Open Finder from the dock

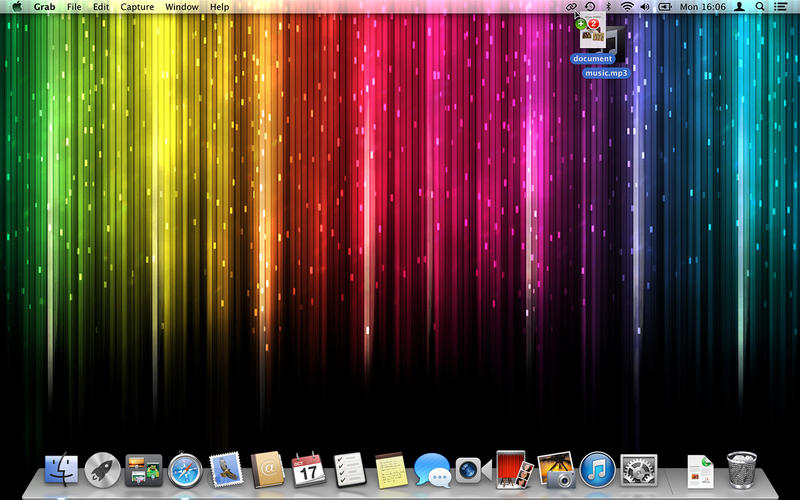pyautogui.click(x=62, y=468)
